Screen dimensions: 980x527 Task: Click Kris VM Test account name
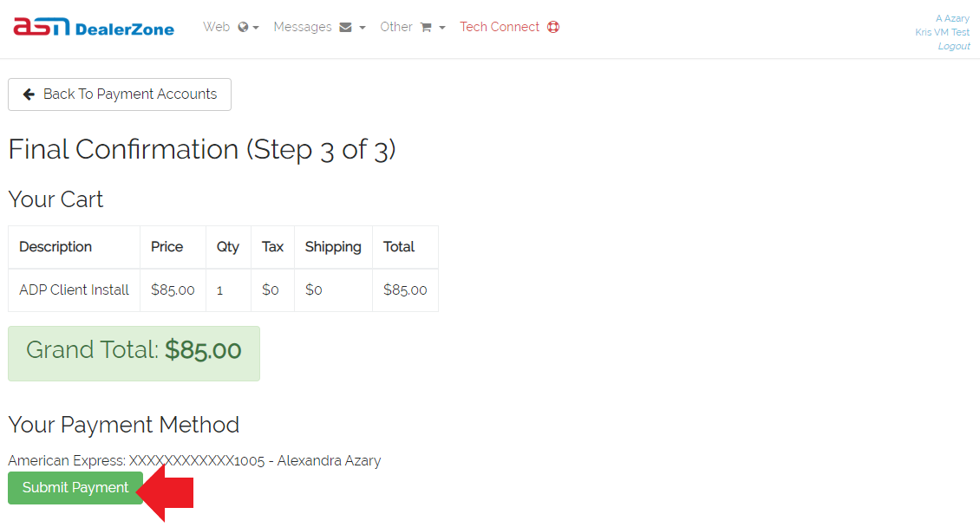[943, 32]
